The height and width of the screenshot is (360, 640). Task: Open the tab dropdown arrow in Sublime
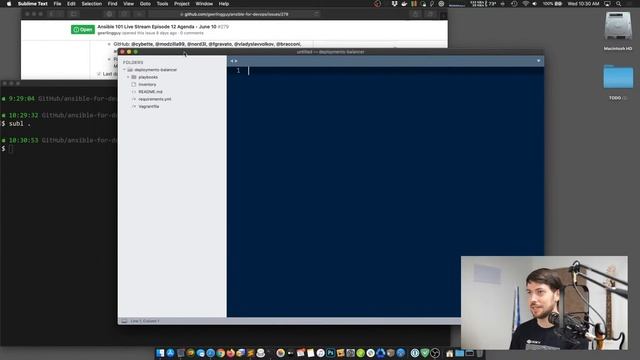538,61
